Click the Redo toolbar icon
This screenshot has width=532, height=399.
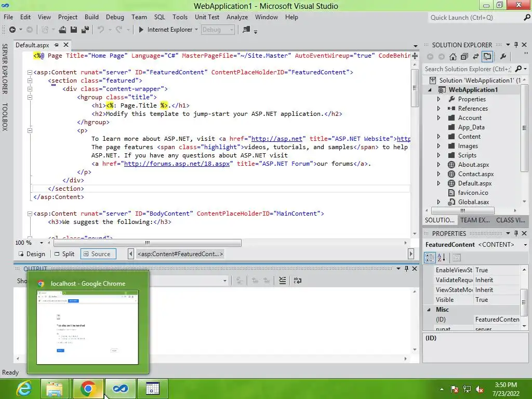click(x=119, y=30)
